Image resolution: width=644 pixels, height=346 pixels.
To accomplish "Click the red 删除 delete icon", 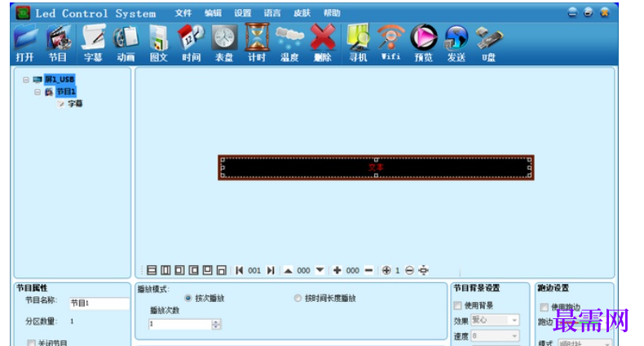I will pyautogui.click(x=323, y=42).
